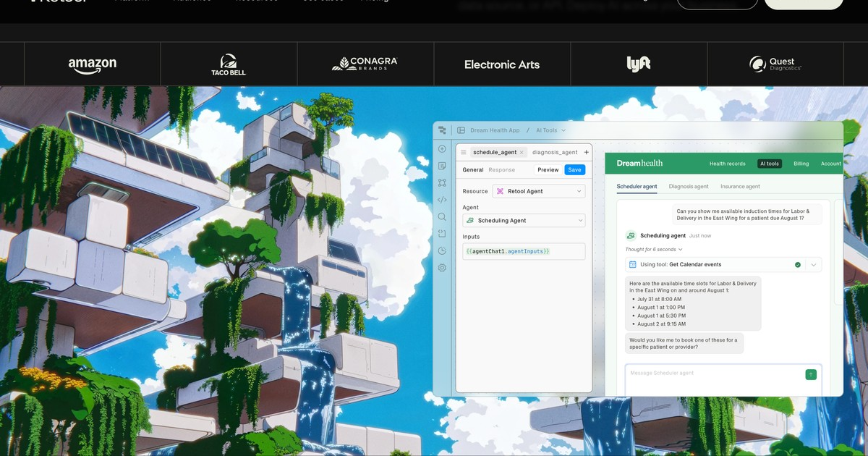Open the code icon in the left rail

pos(442,200)
